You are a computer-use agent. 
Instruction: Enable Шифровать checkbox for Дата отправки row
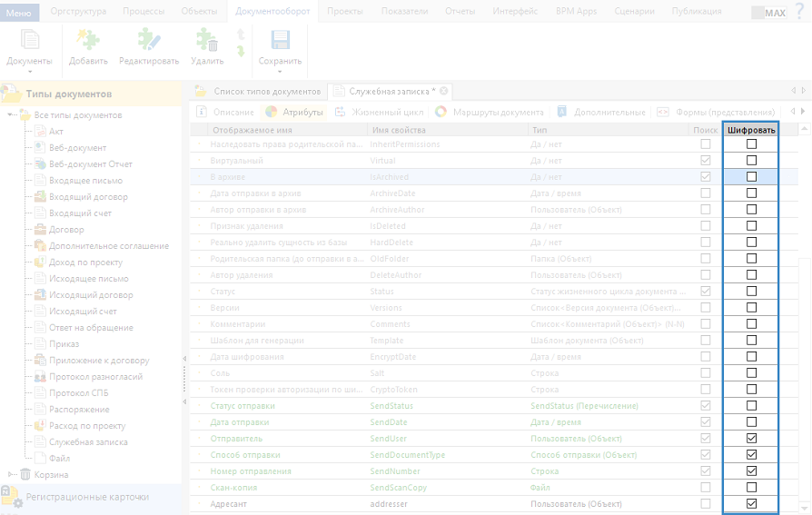point(751,422)
